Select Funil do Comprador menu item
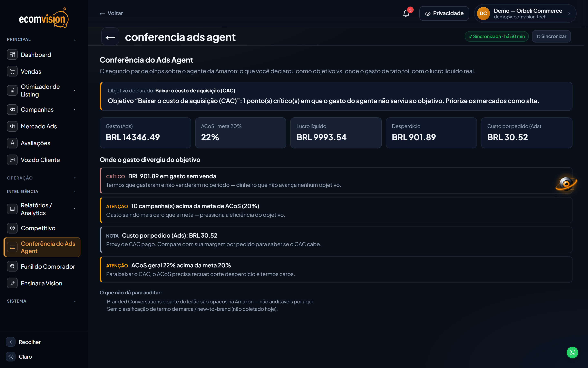The image size is (588, 368). (x=42, y=267)
